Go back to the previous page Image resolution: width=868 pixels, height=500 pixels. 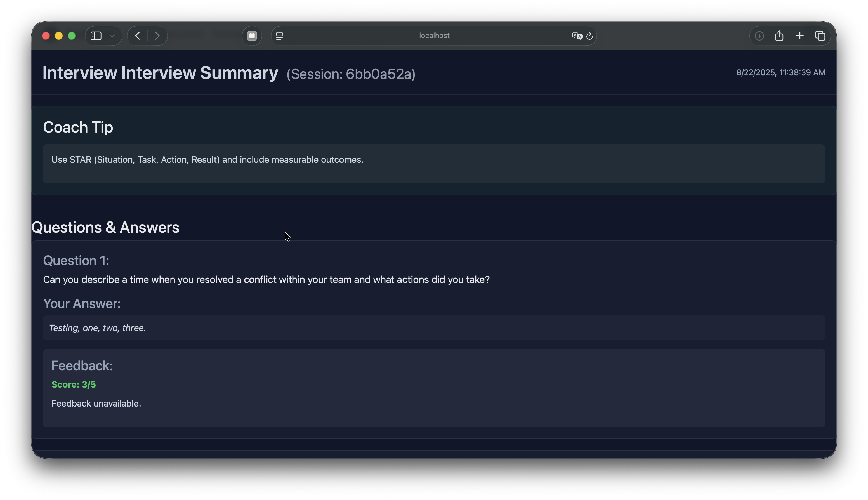138,36
